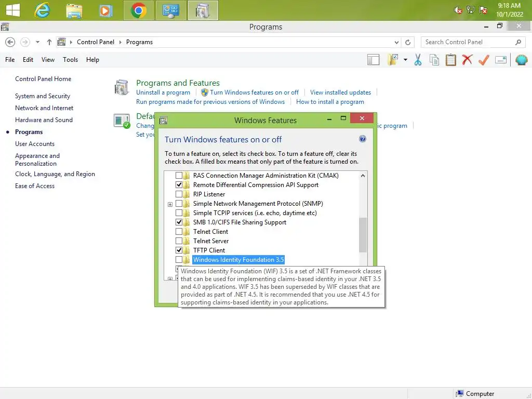Check RAS Connection Manager Administration Kit box
The width and height of the screenshot is (532, 399).
(x=179, y=176)
